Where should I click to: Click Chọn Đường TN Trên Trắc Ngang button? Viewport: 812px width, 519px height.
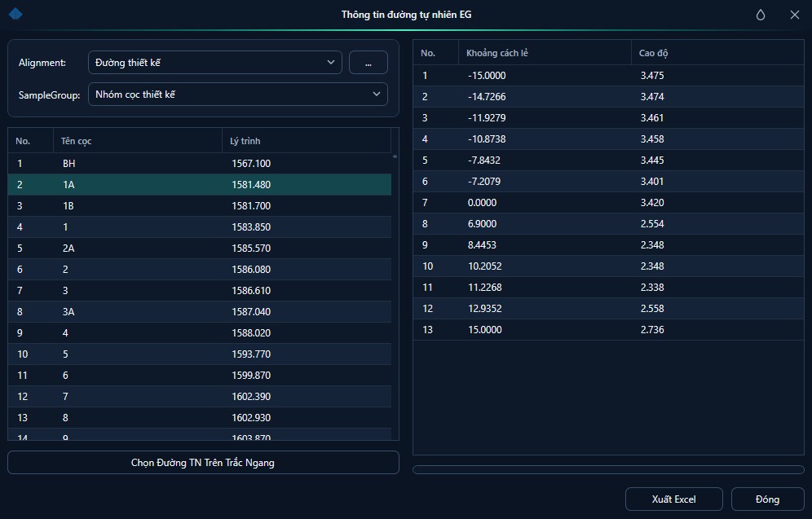click(203, 463)
